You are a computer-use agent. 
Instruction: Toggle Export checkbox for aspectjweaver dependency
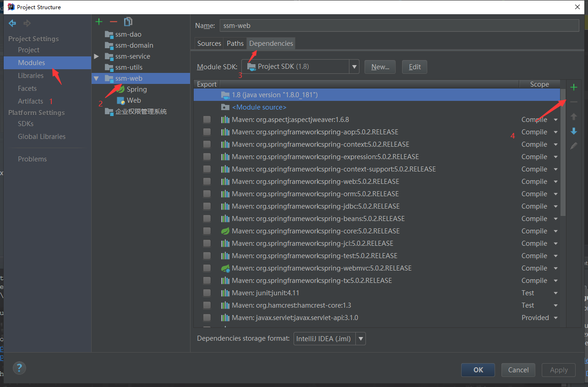coord(207,119)
